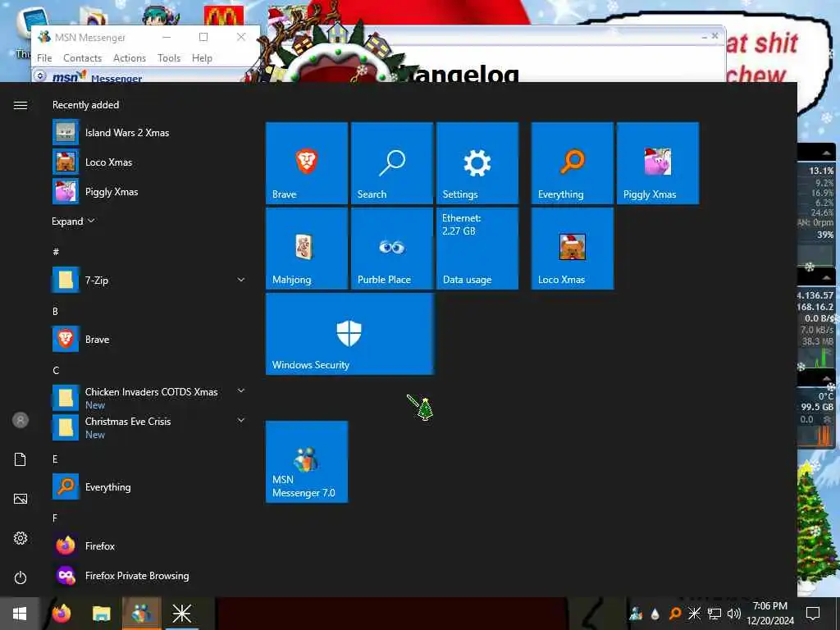This screenshot has width=840, height=630.
Task: Open File Explorer from the taskbar
Action: [x=101, y=614]
